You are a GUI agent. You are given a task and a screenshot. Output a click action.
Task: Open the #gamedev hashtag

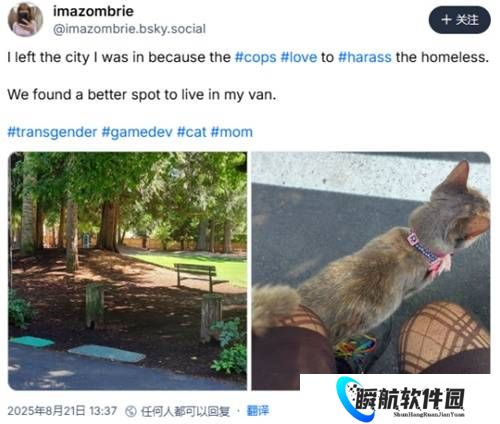[x=137, y=132]
